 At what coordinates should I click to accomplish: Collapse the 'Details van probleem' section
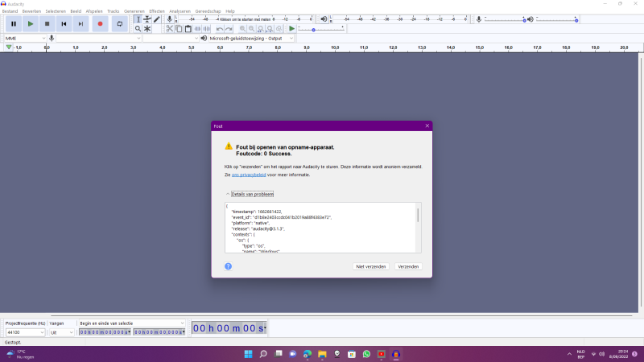pos(250,194)
